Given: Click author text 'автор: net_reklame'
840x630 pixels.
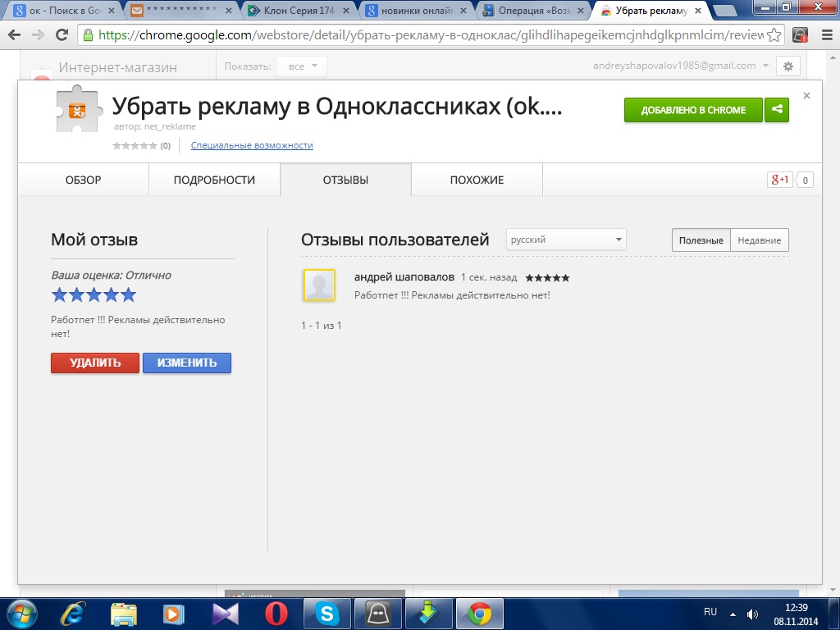Looking at the screenshot, I should pyautogui.click(x=155, y=127).
